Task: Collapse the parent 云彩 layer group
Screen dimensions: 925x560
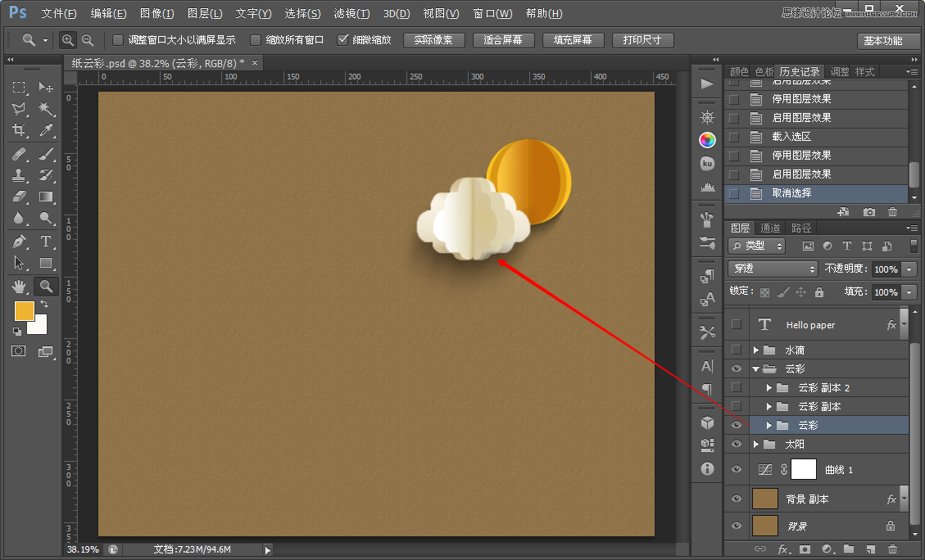Action: coord(755,369)
